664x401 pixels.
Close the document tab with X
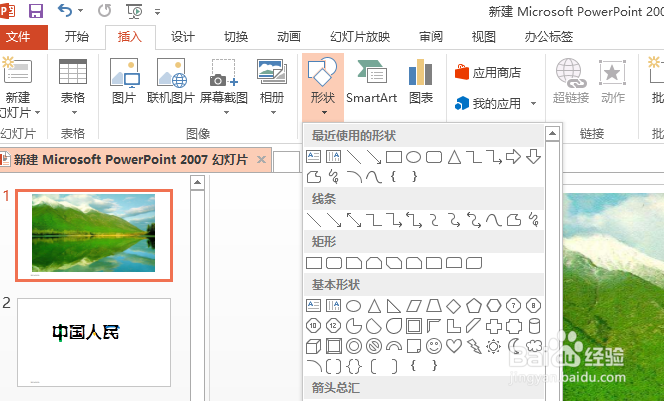[261, 160]
